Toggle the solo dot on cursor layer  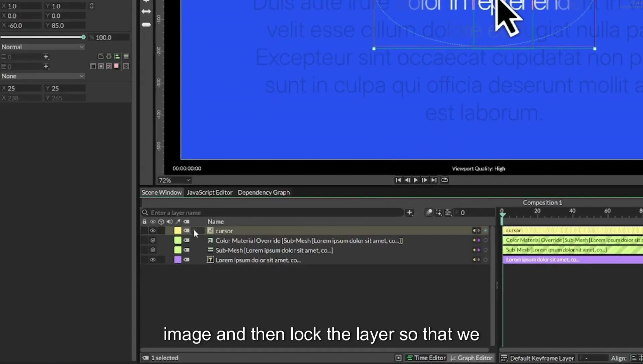(486, 231)
